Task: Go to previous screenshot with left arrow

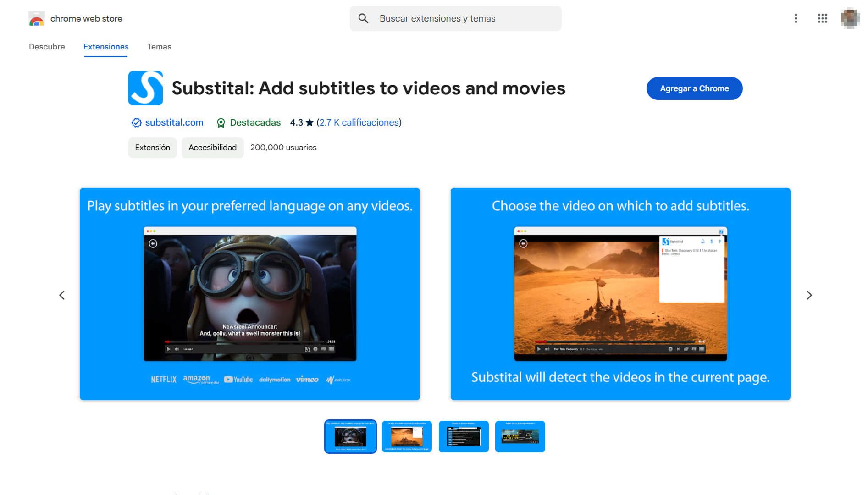Action: (62, 295)
